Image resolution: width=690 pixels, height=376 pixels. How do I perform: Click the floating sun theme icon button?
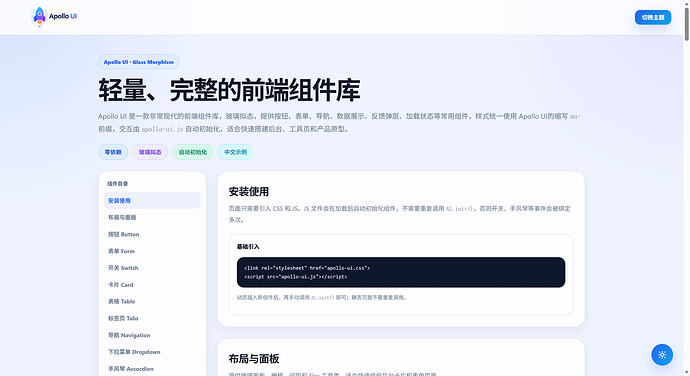[662, 354]
